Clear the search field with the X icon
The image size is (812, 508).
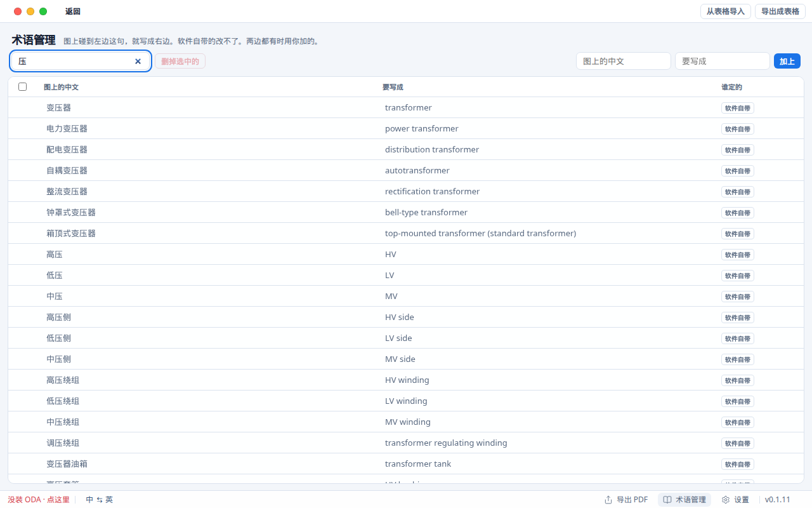click(x=138, y=62)
